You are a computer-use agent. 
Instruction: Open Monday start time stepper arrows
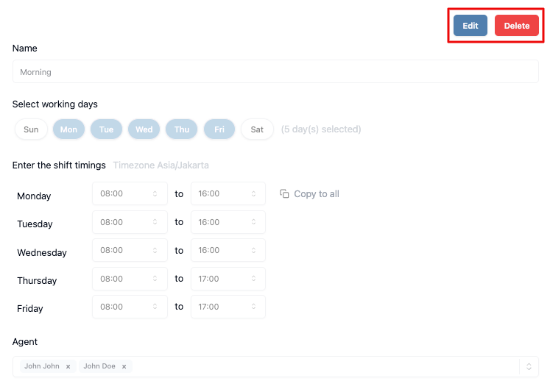tap(155, 193)
